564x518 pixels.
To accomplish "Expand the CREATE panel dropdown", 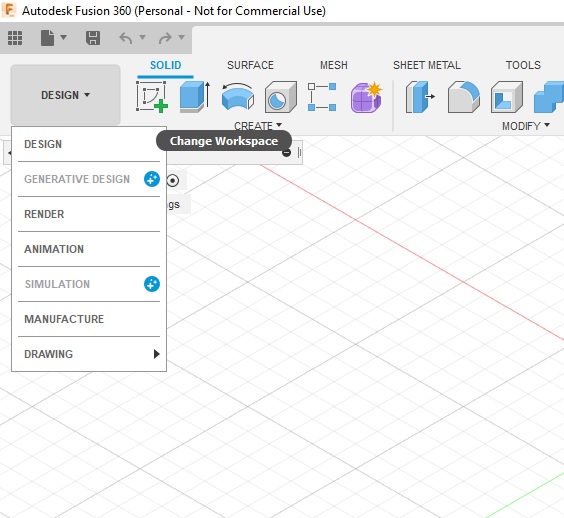I will point(258,126).
